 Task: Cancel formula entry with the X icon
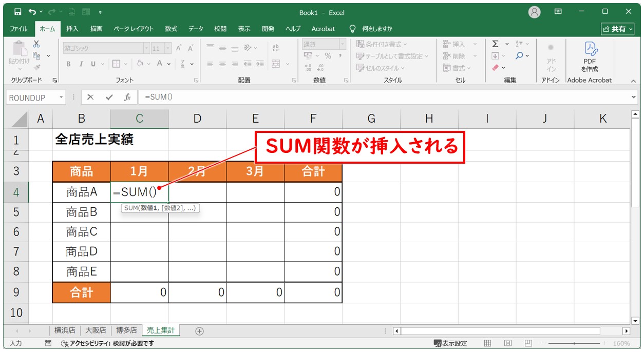tap(90, 97)
